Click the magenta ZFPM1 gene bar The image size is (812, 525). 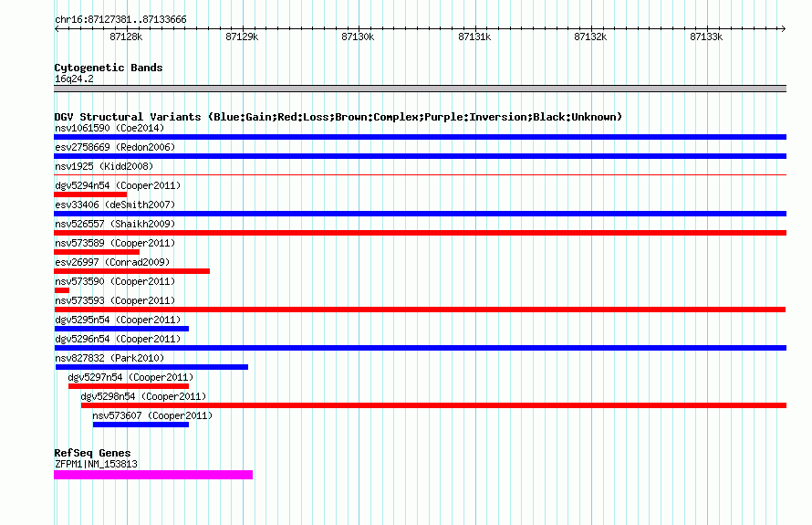153,475
